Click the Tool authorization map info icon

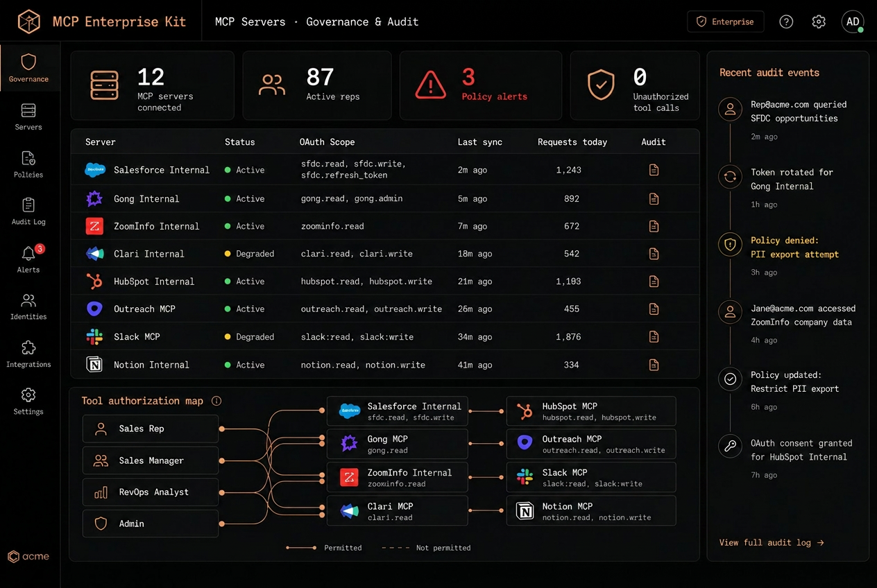216,401
